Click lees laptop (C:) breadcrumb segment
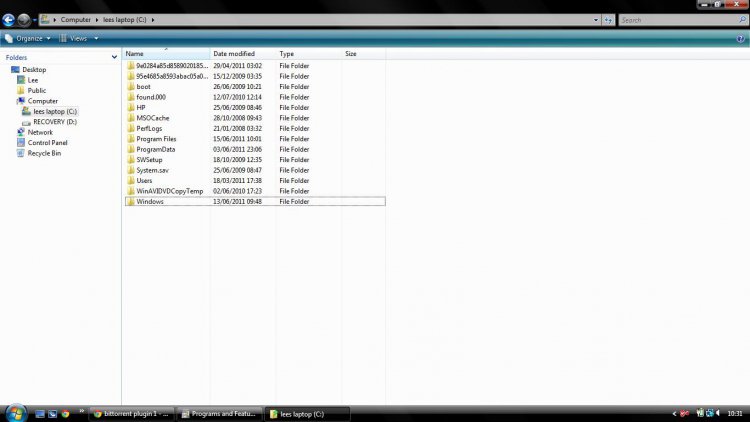 [x=125, y=20]
